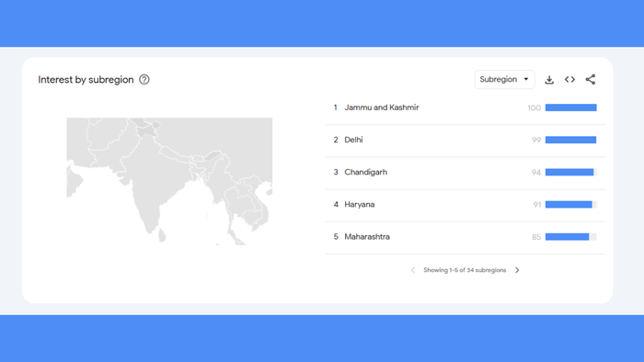Viewport: 644px width, 362px height.
Task: Open Chandigarh subregion entry
Action: (x=465, y=172)
